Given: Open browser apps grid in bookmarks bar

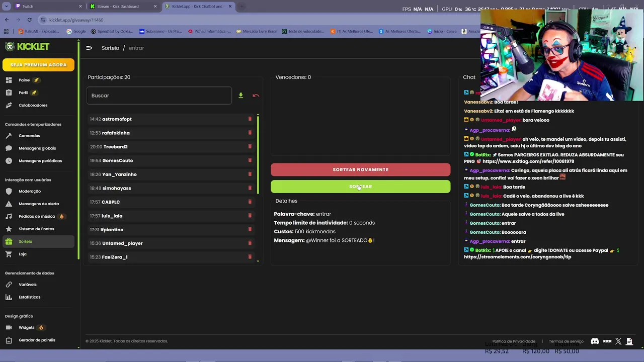Looking at the screenshot, I should (x=6, y=31).
